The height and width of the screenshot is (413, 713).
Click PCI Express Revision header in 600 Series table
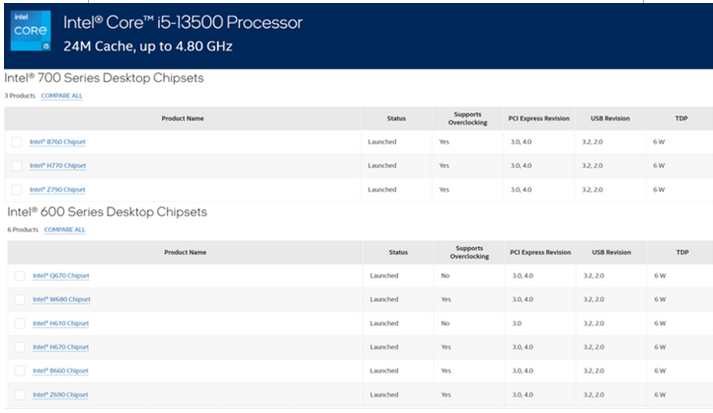click(x=540, y=252)
